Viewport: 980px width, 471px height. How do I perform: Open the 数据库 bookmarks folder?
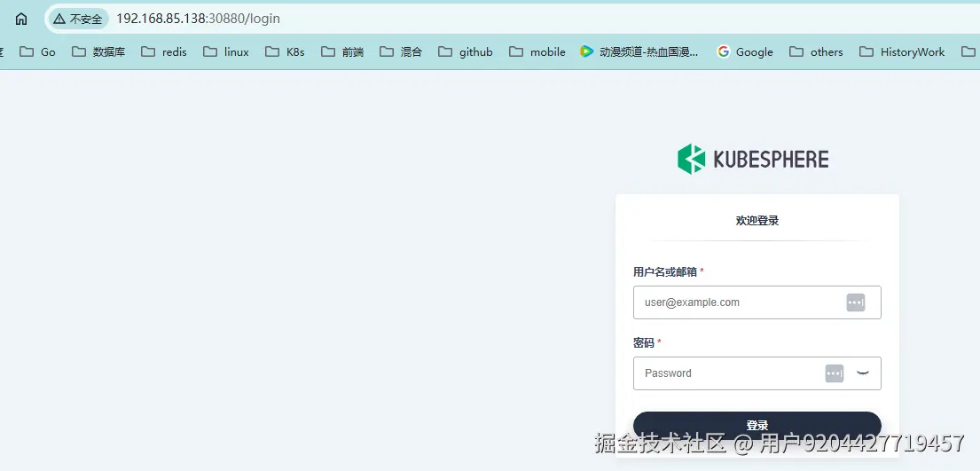click(98, 52)
